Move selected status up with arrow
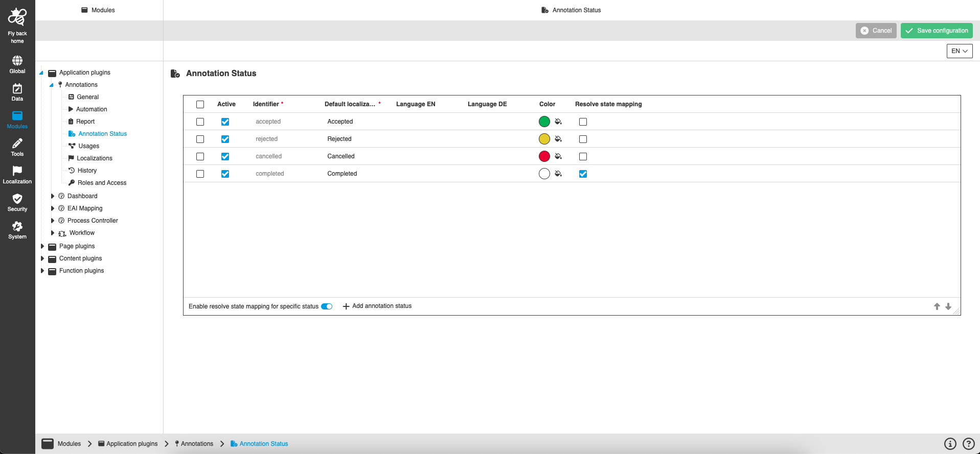The width and height of the screenshot is (980, 454). [937, 306]
